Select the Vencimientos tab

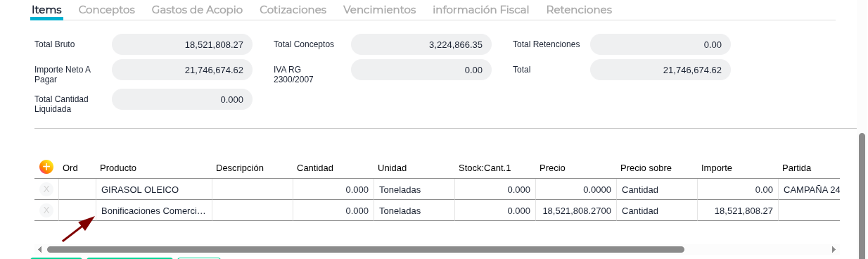pyautogui.click(x=379, y=10)
